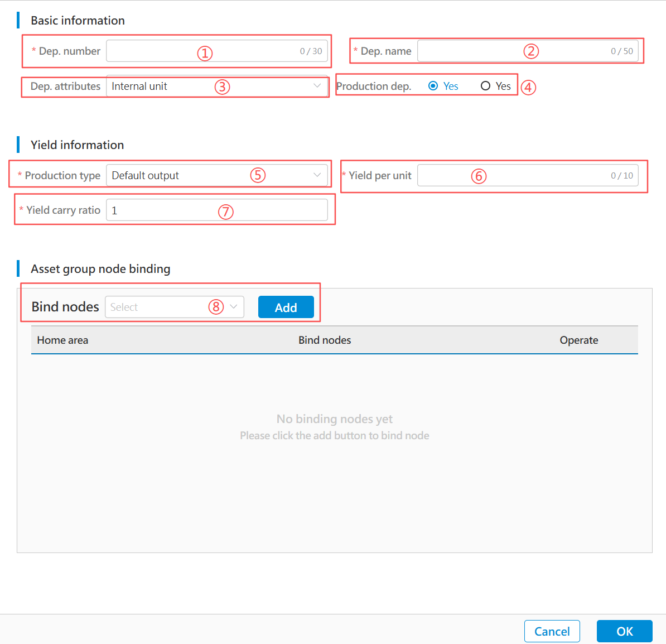This screenshot has width=666, height=644.
Task: Select the checked Yes radio for Production dep.
Action: pos(433,86)
